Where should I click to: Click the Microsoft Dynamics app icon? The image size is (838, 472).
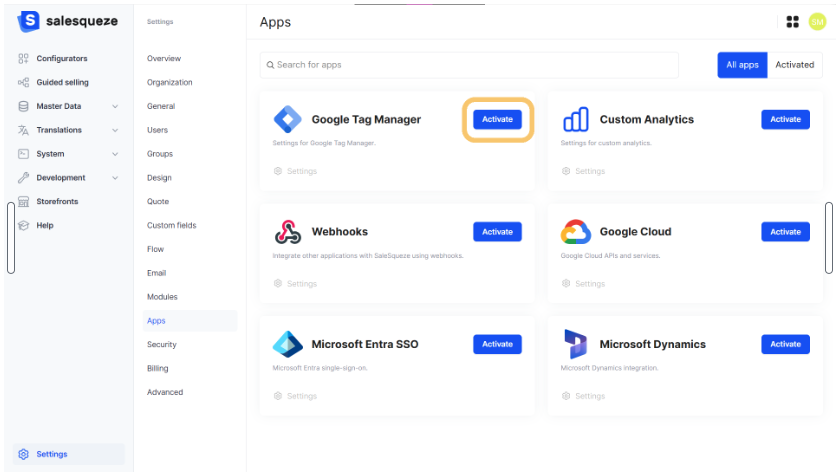tap(576, 344)
